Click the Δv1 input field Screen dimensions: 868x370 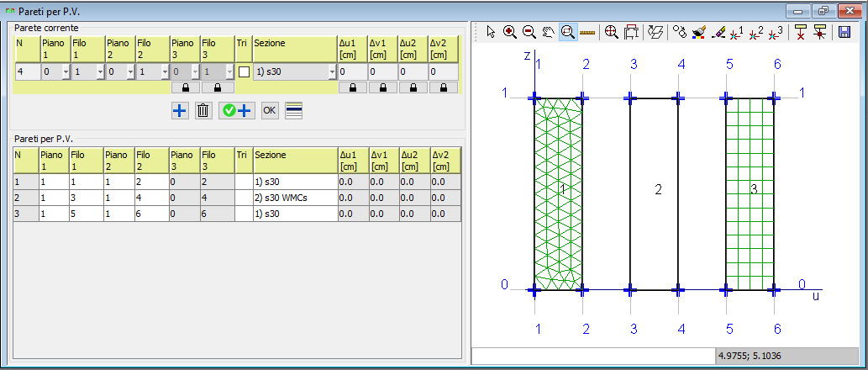[383, 72]
